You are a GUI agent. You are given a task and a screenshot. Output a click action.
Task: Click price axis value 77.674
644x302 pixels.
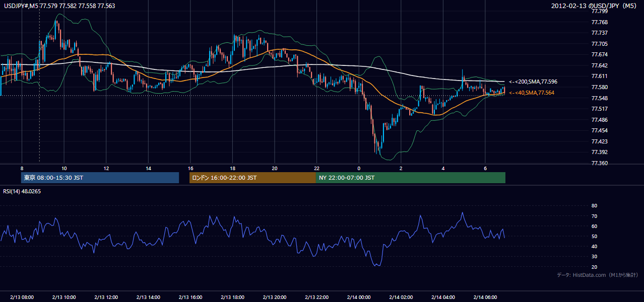[599, 54]
